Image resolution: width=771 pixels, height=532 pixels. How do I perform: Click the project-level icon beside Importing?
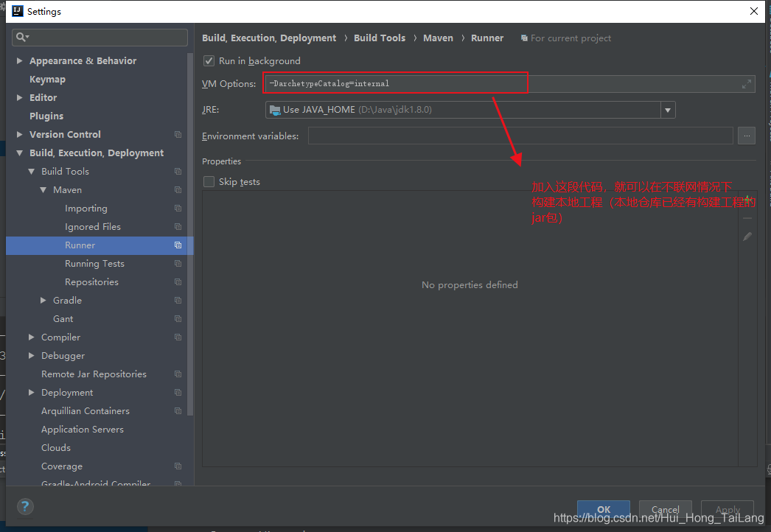(178, 208)
